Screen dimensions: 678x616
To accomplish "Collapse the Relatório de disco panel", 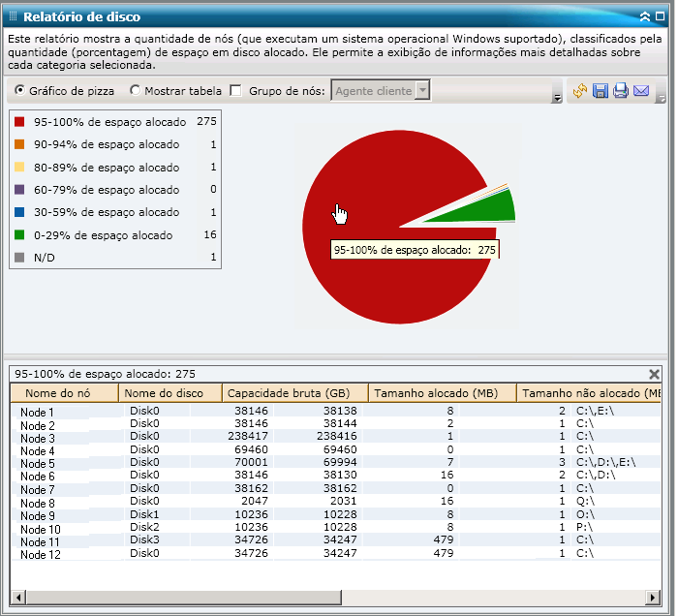I will (645, 16).
